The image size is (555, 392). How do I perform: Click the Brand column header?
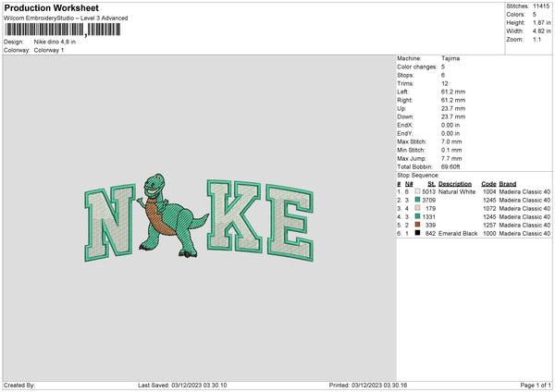[x=508, y=184]
